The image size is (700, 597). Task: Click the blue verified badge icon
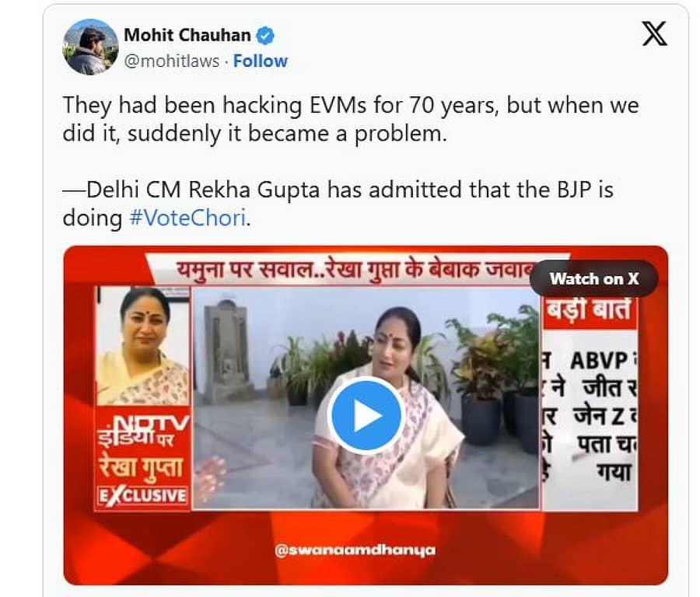pyautogui.click(x=265, y=36)
